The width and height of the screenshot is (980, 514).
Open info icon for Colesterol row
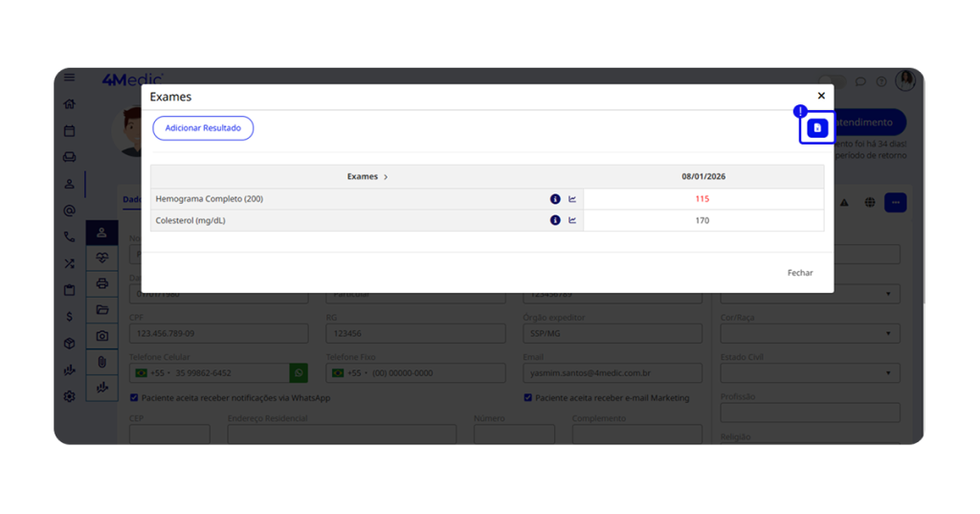(x=555, y=220)
